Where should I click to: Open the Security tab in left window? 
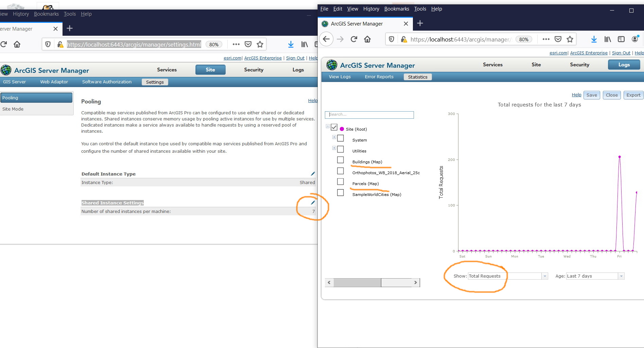click(x=254, y=70)
